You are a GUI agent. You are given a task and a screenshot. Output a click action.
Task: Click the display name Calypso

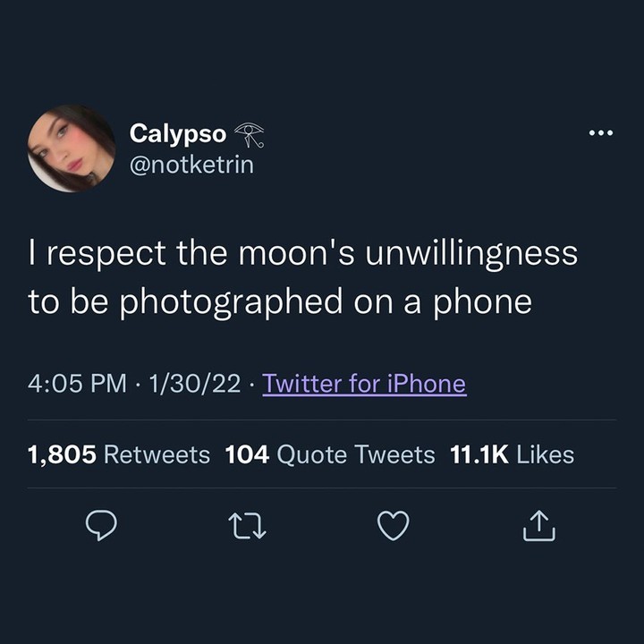click(178, 134)
